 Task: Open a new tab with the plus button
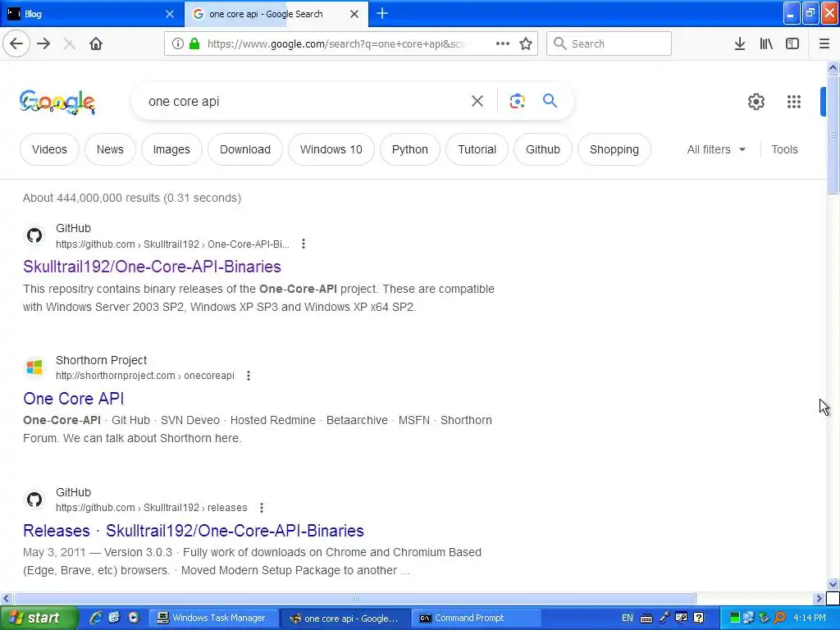382,13
